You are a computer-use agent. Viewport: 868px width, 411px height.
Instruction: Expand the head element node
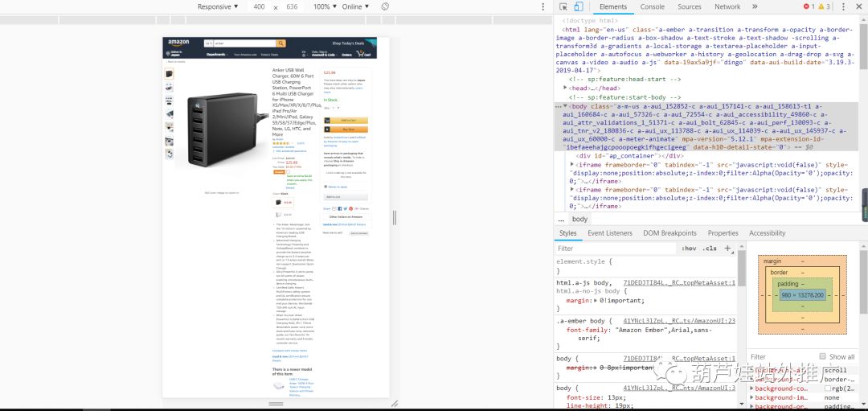coord(565,88)
